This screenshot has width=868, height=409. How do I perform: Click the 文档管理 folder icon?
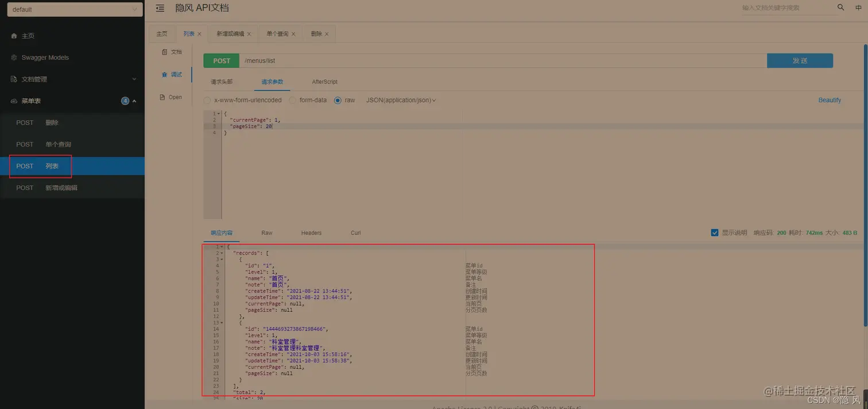(14, 79)
